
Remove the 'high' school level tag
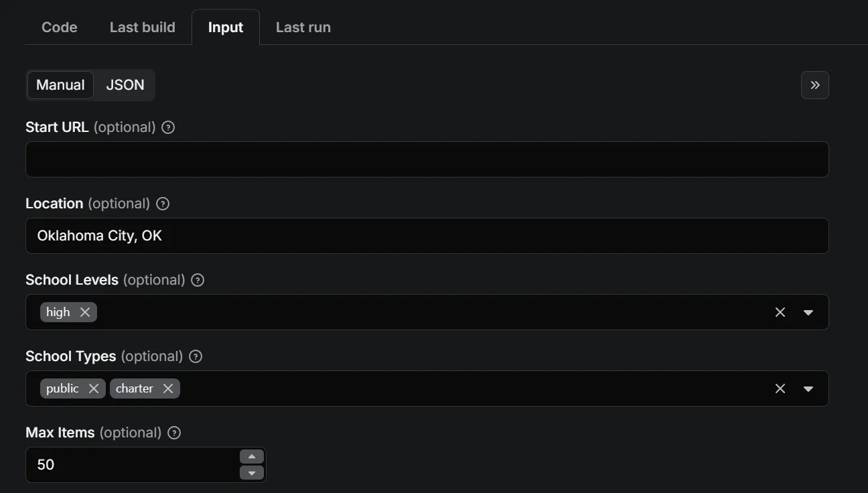(x=85, y=312)
